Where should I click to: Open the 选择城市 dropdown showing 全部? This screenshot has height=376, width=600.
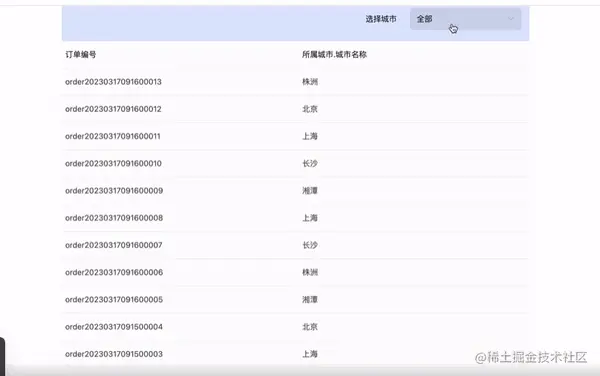(x=465, y=19)
